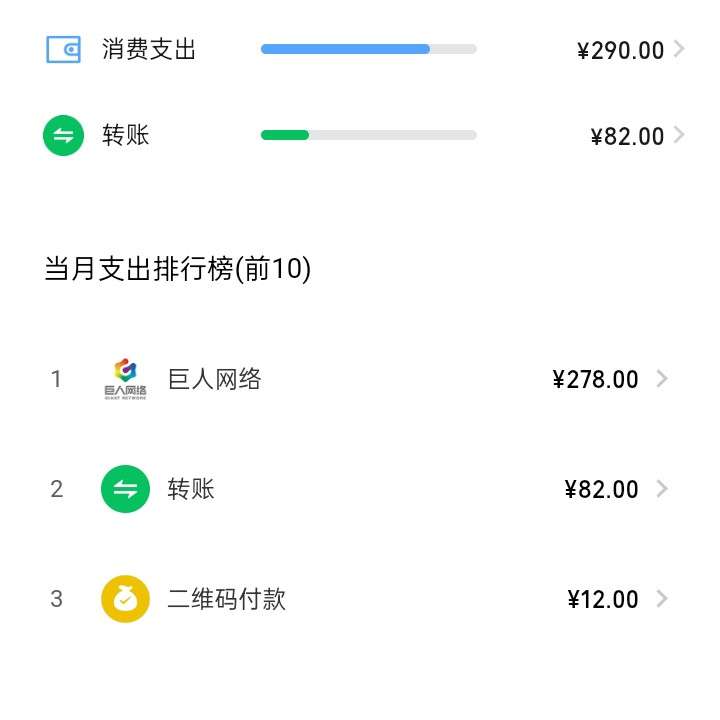Click the ¥278.00 amount for 巨人网络
The image size is (720, 720).
click(595, 379)
